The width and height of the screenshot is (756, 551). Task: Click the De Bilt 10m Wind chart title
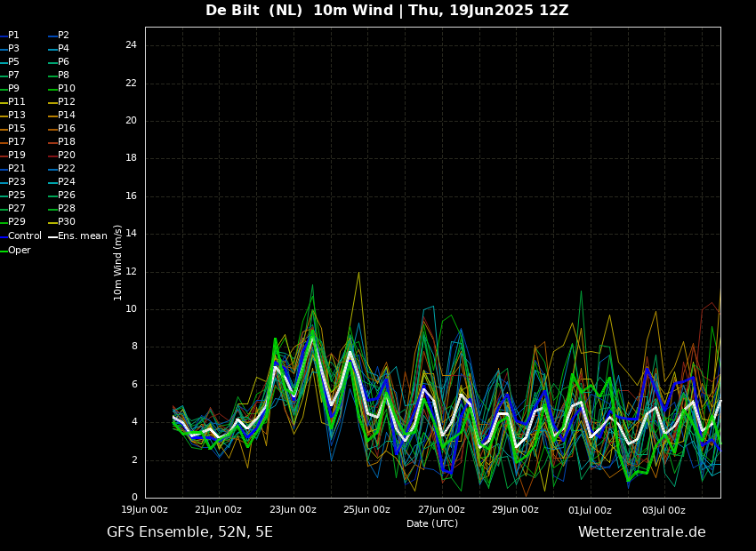[x=387, y=11]
